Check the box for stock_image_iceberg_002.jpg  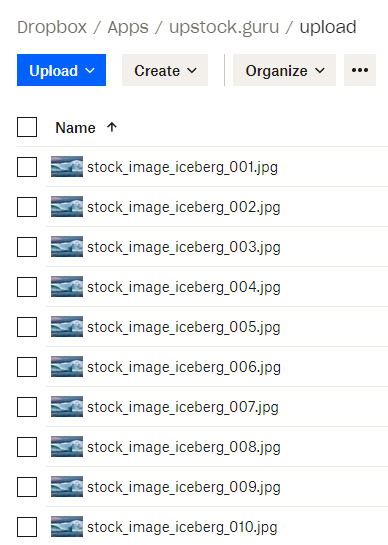point(27,207)
